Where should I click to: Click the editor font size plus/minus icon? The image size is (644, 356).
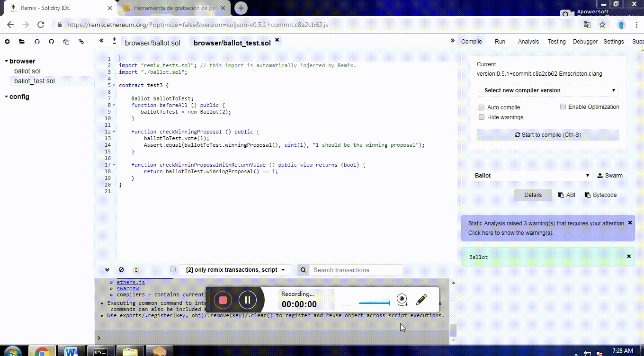pyautogui.click(x=114, y=41)
